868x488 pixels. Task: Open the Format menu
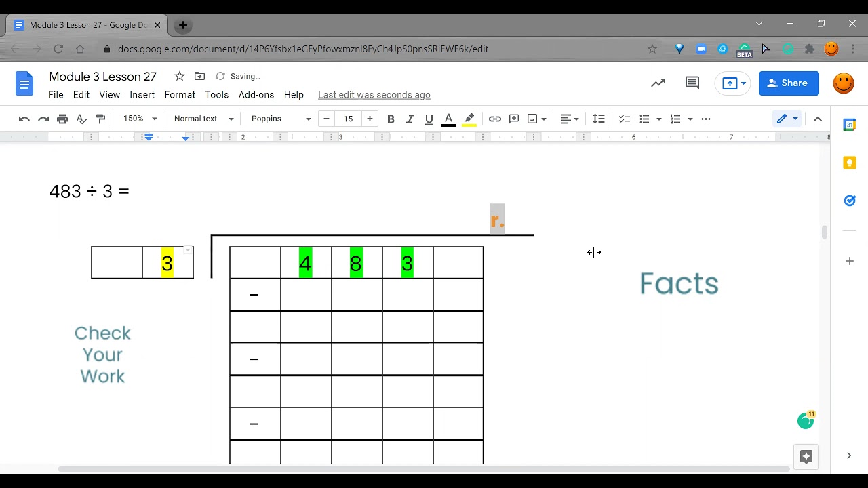click(180, 95)
